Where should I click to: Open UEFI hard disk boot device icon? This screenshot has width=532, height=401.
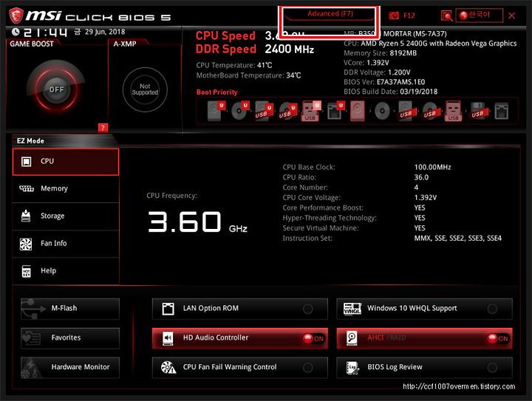tap(216, 111)
